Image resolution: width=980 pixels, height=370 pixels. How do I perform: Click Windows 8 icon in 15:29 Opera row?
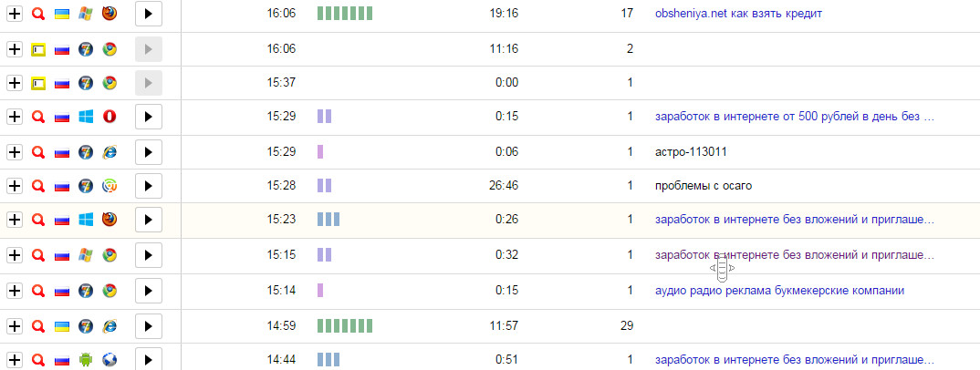86,117
